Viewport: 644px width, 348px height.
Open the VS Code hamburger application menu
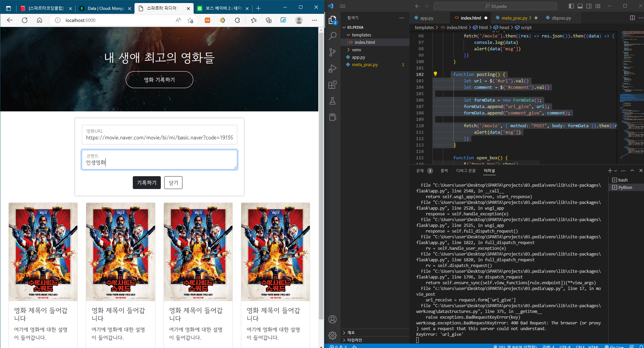point(343,6)
